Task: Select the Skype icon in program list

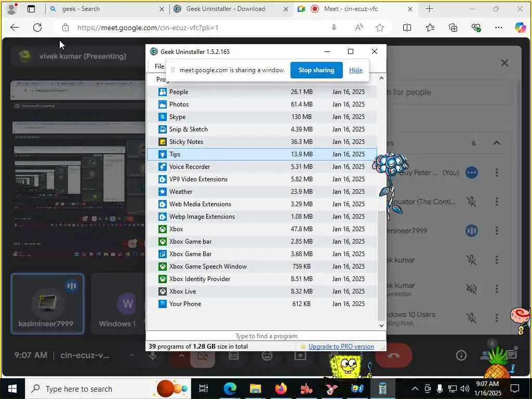Action: (163, 117)
